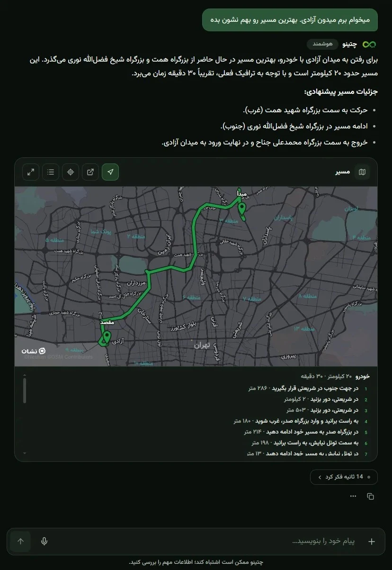Click the bullet 'ادامه مسیر در بزرگراه شیخ فضل‌الله نوری'
This screenshot has height=570, width=392.
[x=294, y=126]
